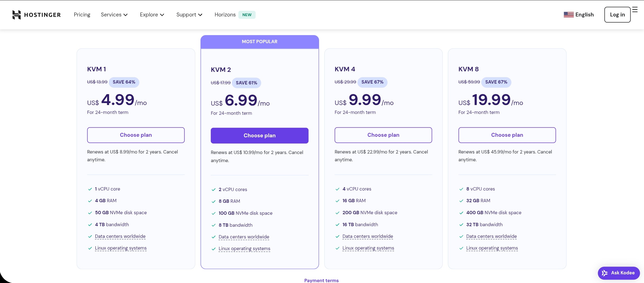Choose the KVM 4 plan
This screenshot has height=283, width=644.
pyautogui.click(x=383, y=135)
